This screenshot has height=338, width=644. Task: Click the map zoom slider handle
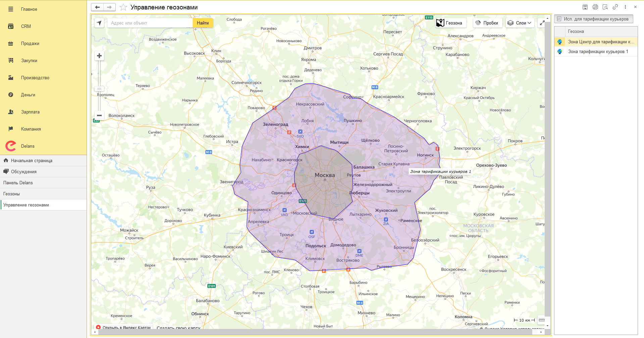pos(99,89)
